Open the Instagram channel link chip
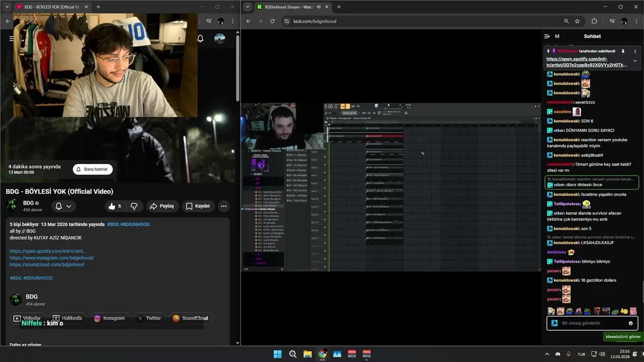644x362 pixels. 109,318
